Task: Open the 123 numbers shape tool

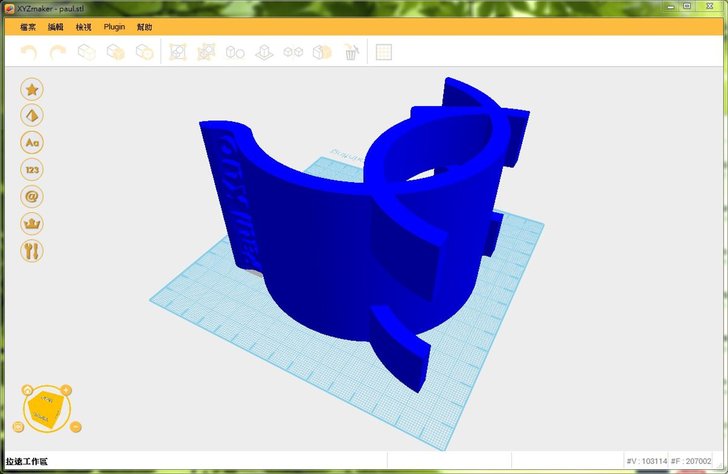Action: pos(32,170)
